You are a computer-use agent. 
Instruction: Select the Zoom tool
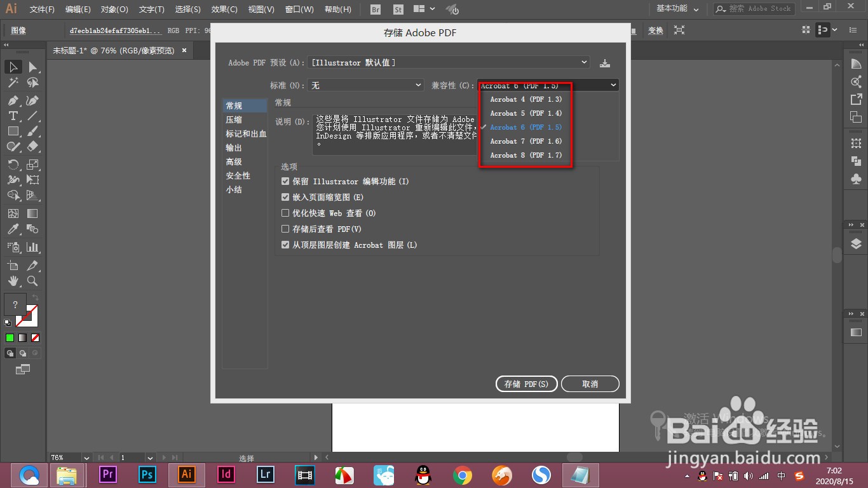coord(32,280)
